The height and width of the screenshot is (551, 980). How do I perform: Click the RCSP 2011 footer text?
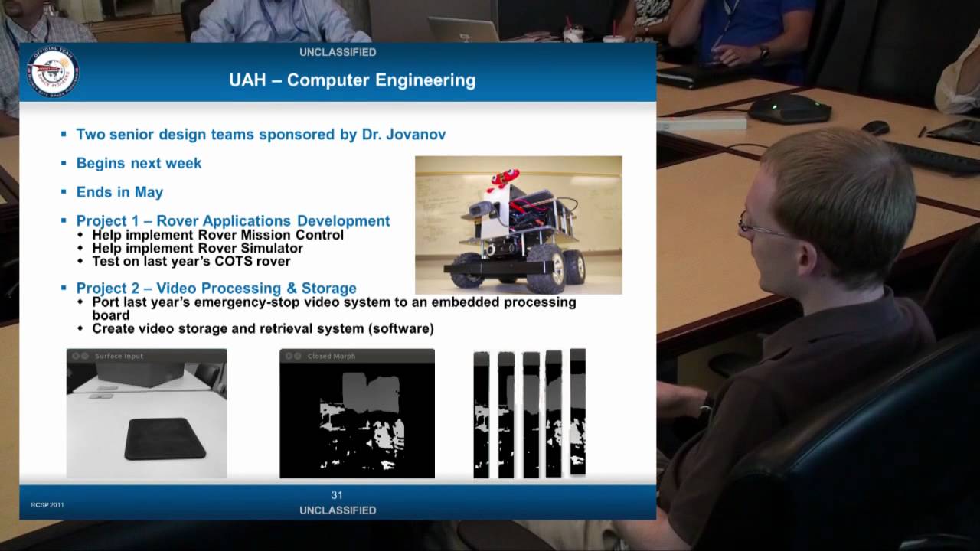coord(47,505)
